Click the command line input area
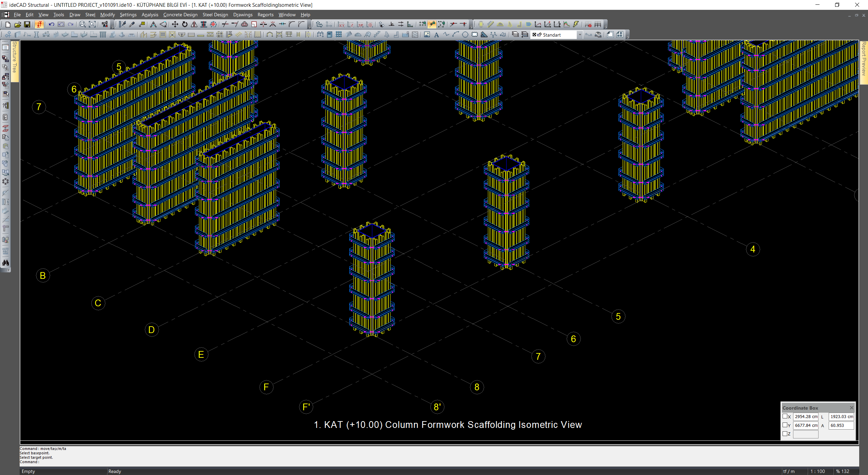The image size is (868, 475). coord(439,462)
